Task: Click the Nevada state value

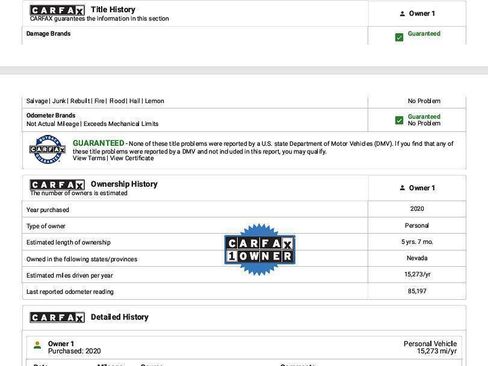Action: coord(417,258)
